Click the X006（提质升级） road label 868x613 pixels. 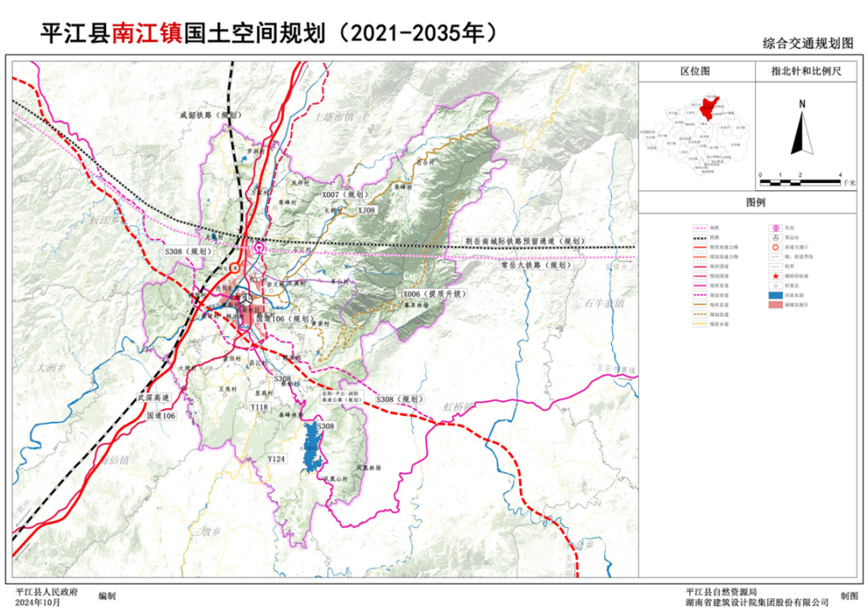point(434,295)
